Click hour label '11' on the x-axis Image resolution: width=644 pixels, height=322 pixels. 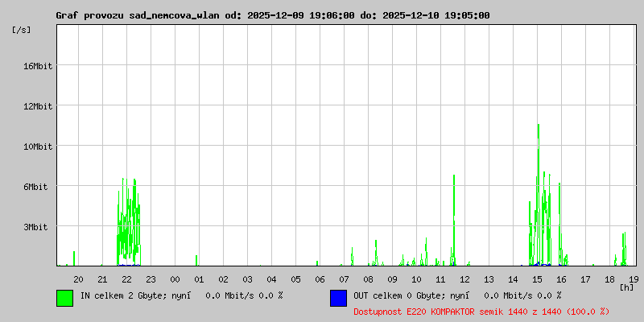440,279
